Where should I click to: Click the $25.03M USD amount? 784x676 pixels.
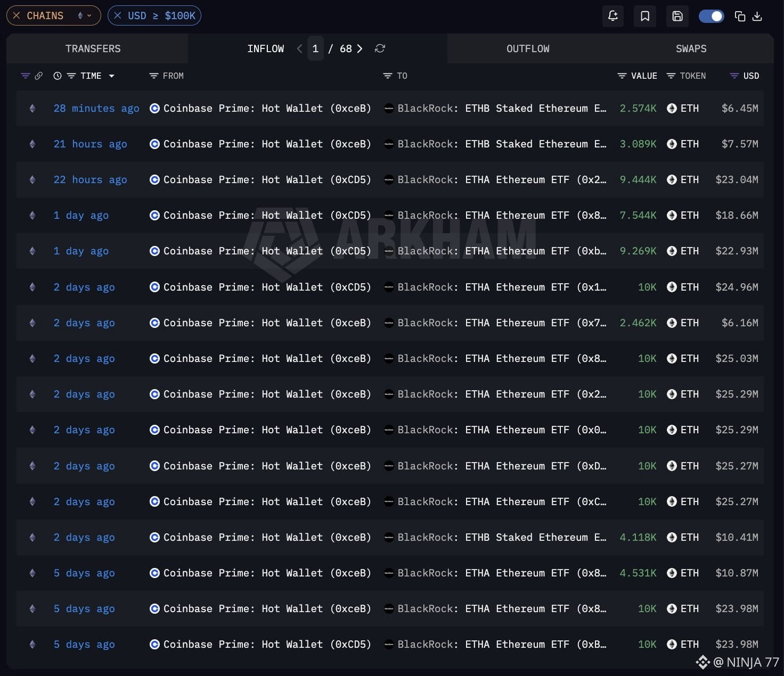[x=737, y=358]
